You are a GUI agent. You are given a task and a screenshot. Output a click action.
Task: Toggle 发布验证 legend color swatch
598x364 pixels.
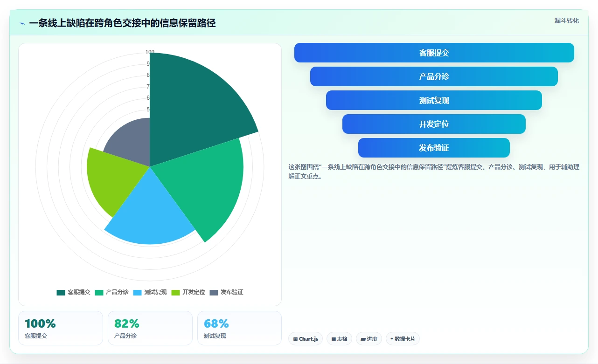coord(214,292)
